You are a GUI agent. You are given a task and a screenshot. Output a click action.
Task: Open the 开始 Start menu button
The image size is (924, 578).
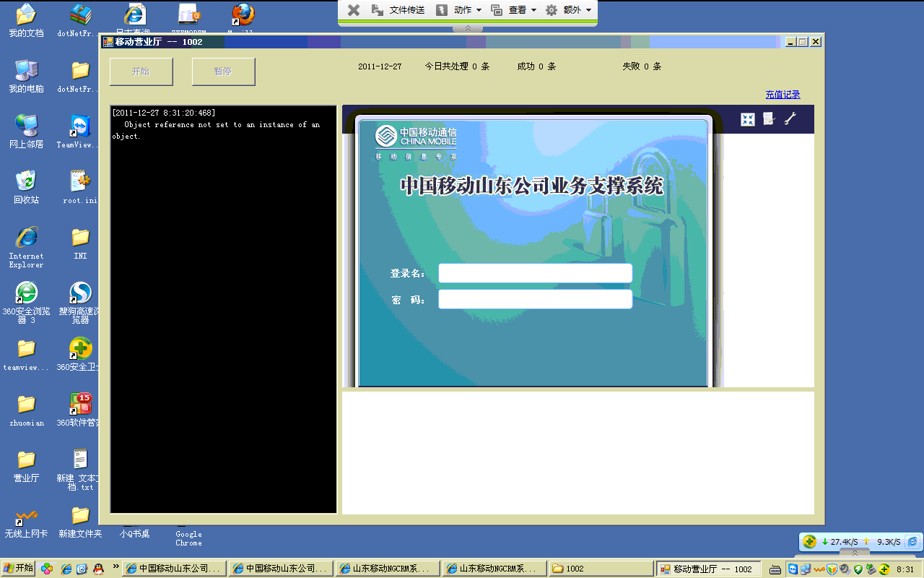18,569
